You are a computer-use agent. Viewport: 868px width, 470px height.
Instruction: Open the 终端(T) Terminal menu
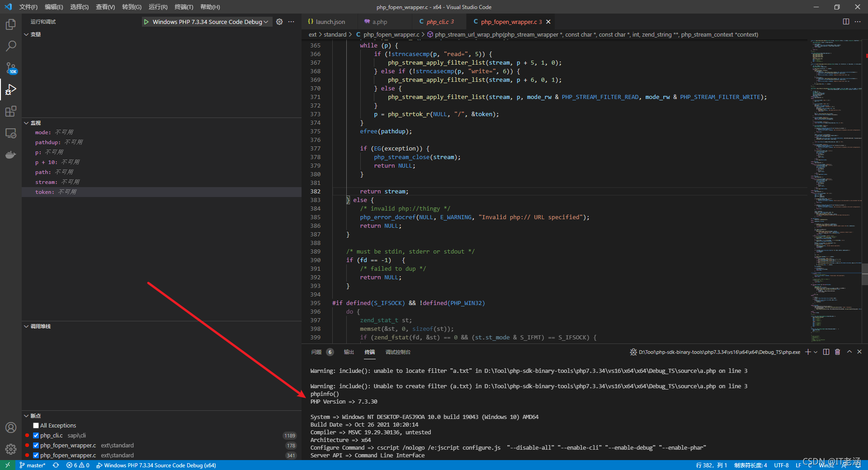(184, 7)
